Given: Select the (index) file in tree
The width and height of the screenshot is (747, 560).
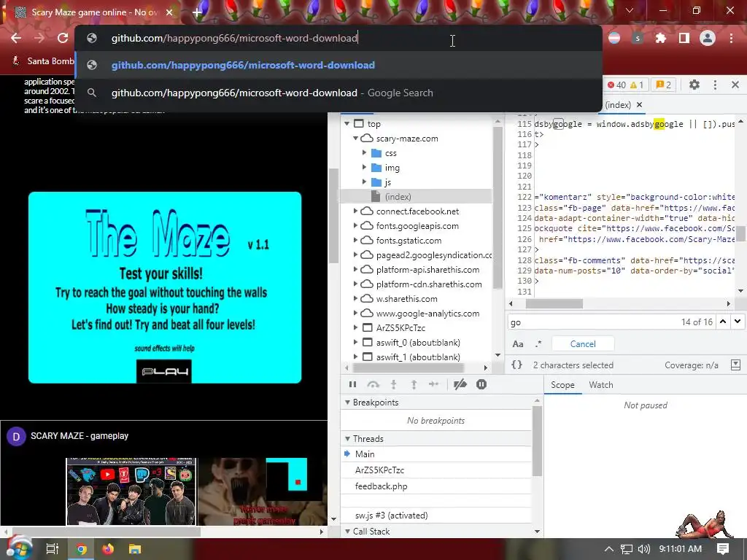Looking at the screenshot, I should [x=398, y=197].
